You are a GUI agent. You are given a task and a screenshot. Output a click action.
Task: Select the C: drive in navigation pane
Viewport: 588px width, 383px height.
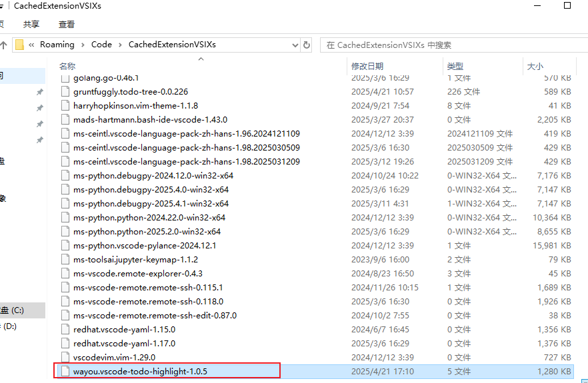pos(22,310)
